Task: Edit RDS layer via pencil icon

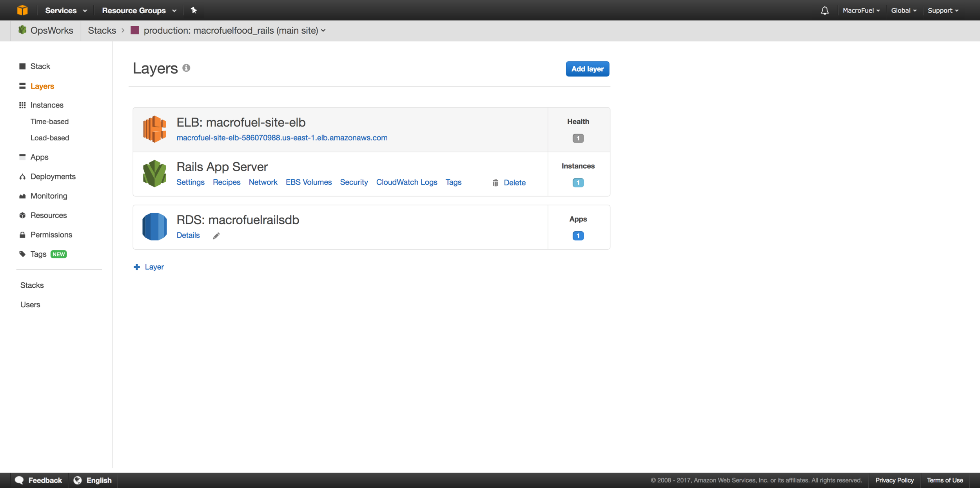Action: point(216,236)
